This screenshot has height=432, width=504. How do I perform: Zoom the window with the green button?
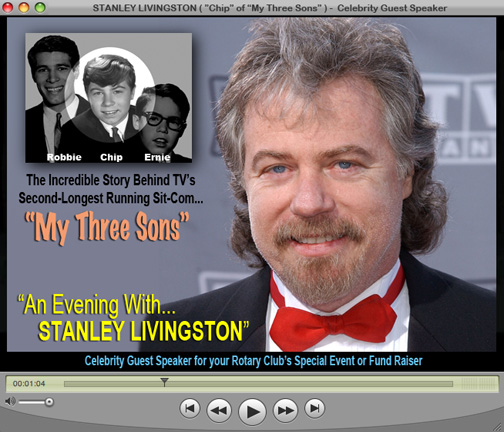click(40, 7)
